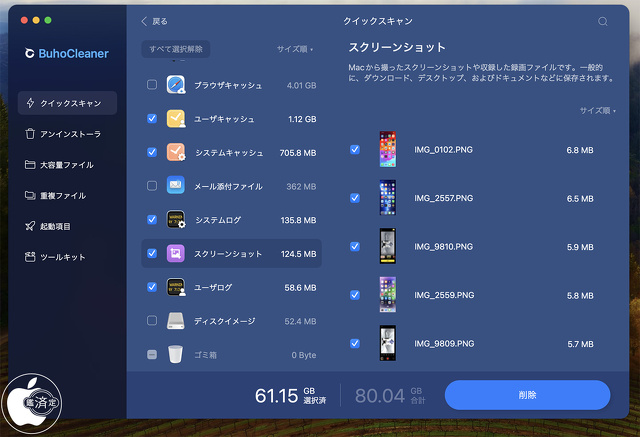Click the toolbox icon for ツールキット

point(30,257)
